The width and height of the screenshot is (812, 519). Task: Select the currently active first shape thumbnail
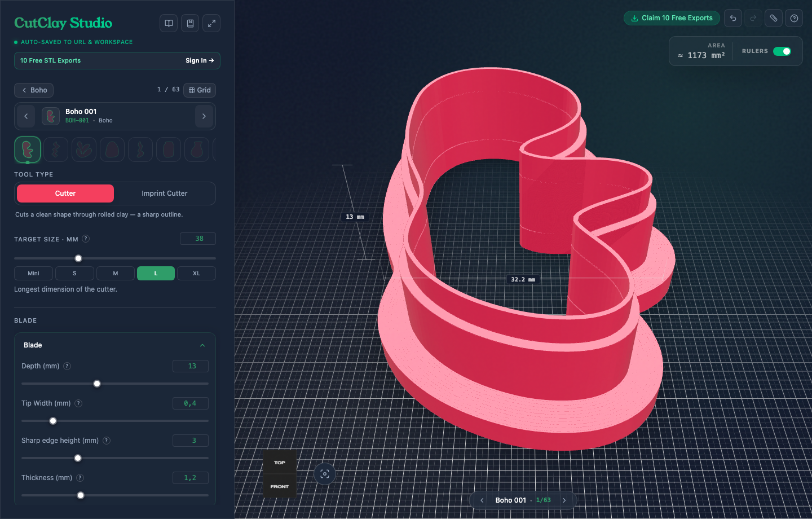28,149
